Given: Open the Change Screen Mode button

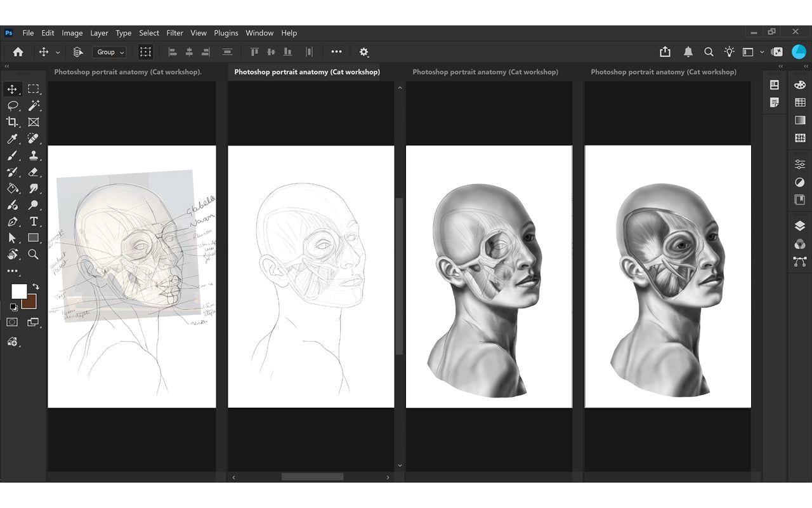Looking at the screenshot, I should (x=34, y=322).
